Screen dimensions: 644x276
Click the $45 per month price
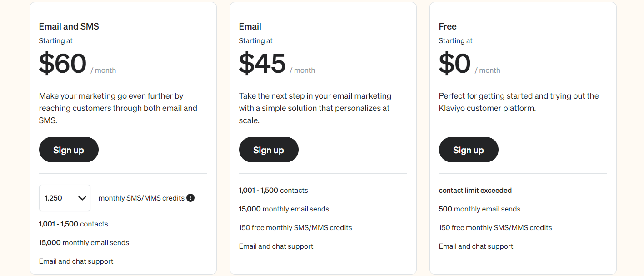(x=277, y=64)
